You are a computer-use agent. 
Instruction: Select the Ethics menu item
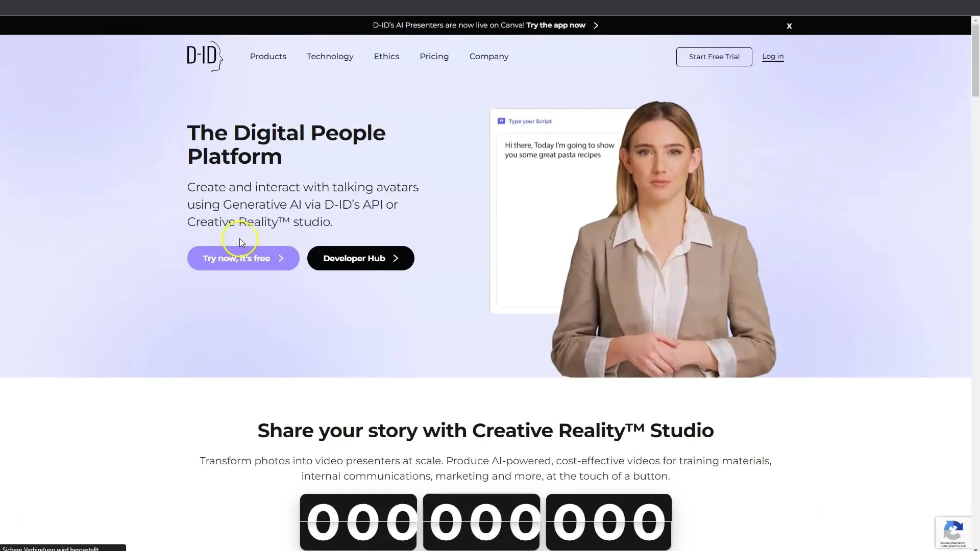coord(386,57)
